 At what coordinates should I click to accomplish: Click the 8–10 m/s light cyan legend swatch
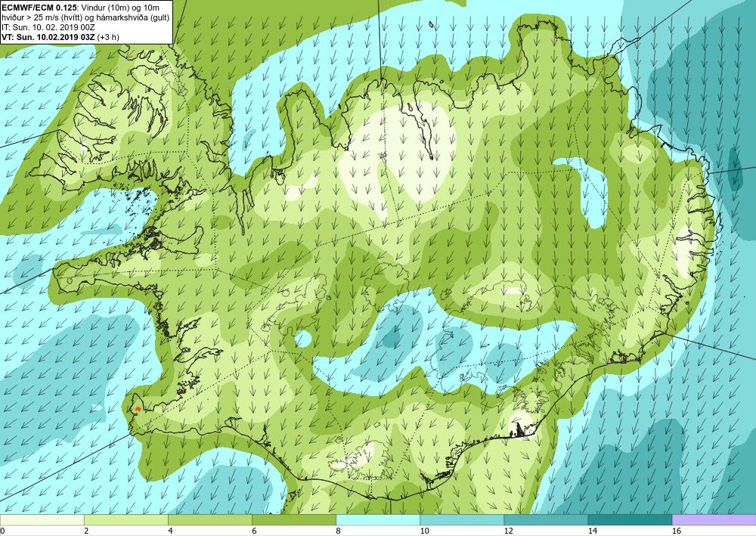(x=378, y=520)
